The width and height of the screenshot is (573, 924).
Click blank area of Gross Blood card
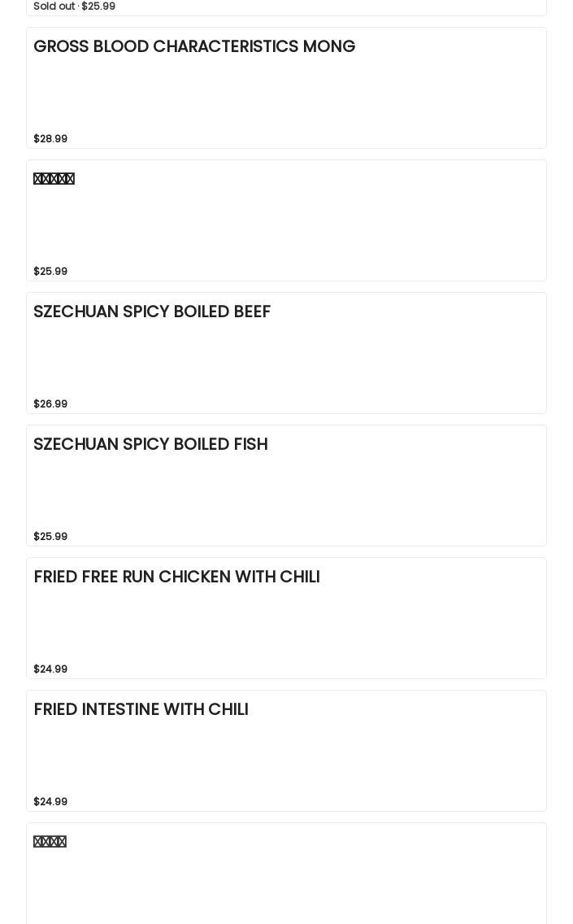(x=366, y=94)
